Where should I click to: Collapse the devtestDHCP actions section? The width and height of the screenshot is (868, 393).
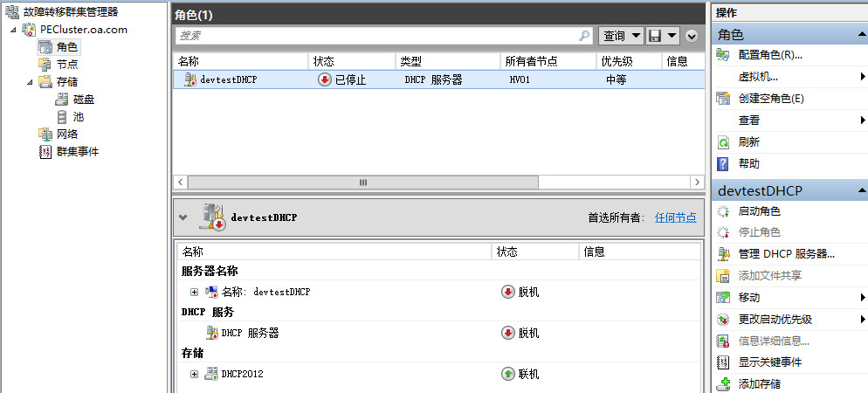coord(863,190)
